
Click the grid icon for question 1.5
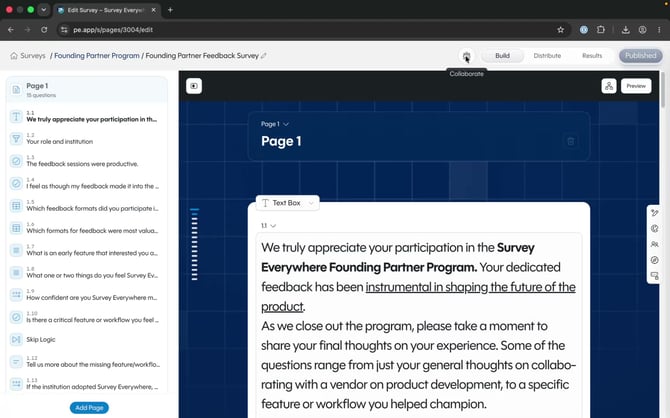pos(16,206)
